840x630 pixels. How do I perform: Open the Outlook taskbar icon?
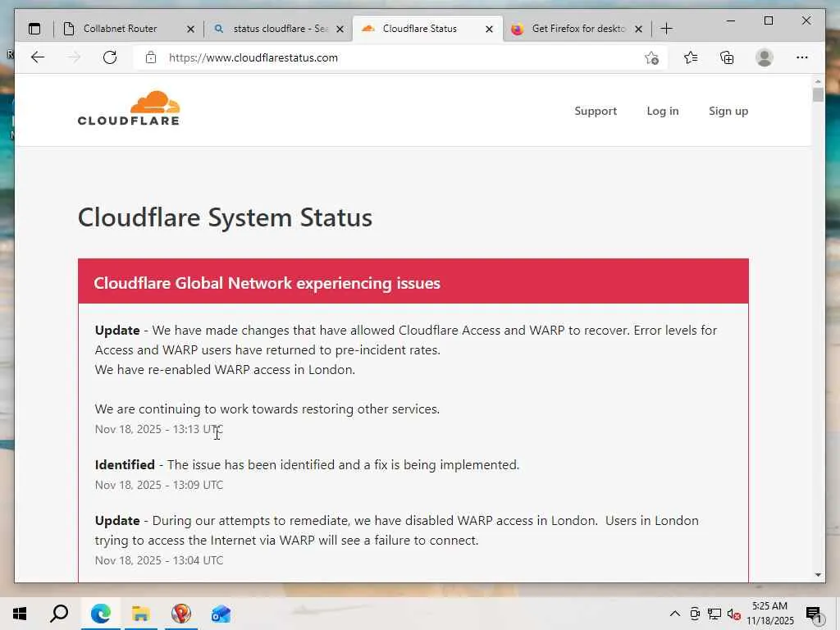pyautogui.click(x=221, y=614)
